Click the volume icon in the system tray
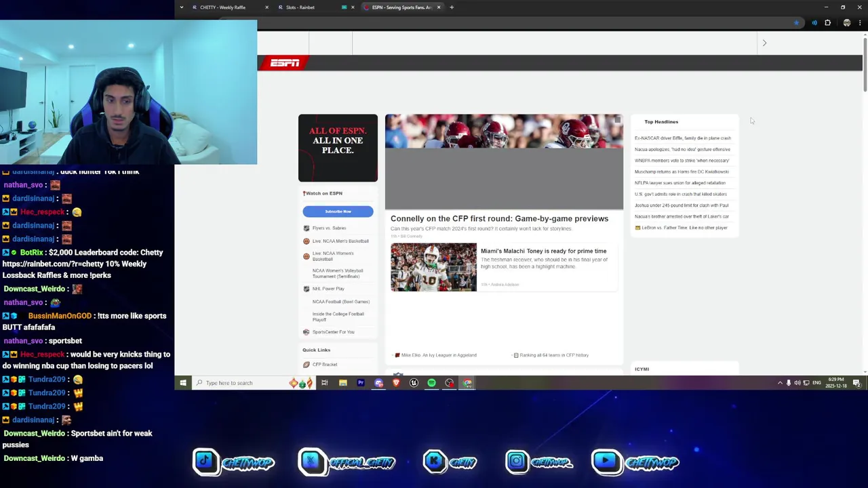This screenshot has height=488, width=868. (797, 383)
